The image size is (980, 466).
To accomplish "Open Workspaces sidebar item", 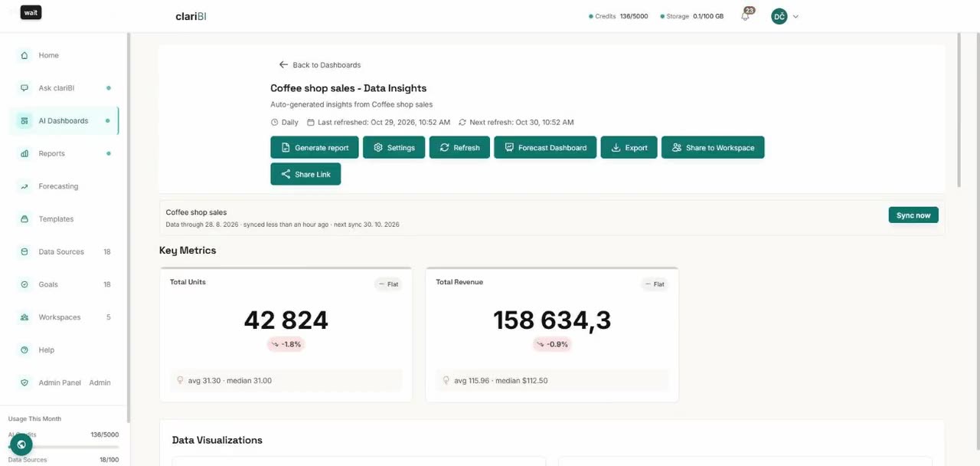I will (64, 317).
